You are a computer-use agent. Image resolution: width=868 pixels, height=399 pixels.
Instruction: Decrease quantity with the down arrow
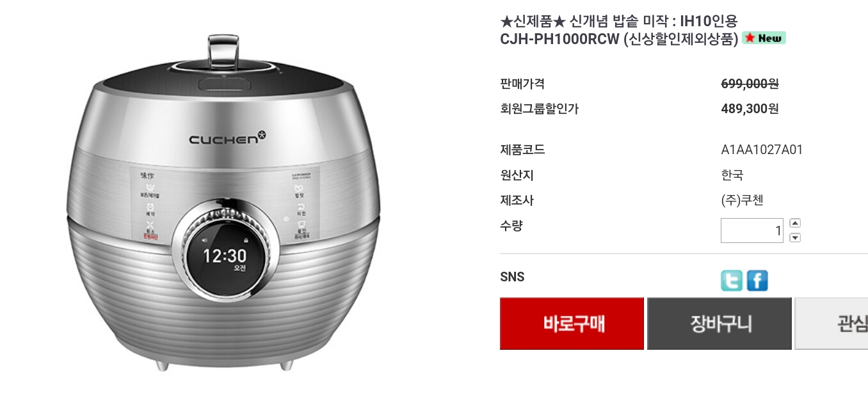coord(795,238)
